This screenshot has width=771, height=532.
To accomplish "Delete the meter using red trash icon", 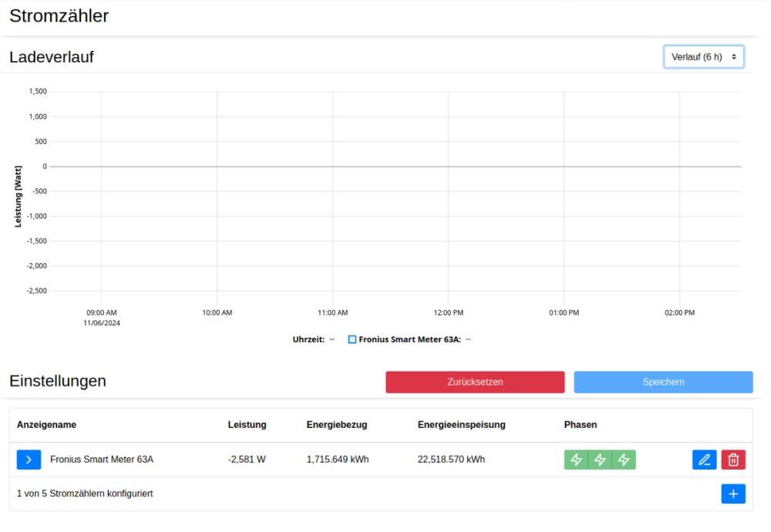I will (733, 460).
